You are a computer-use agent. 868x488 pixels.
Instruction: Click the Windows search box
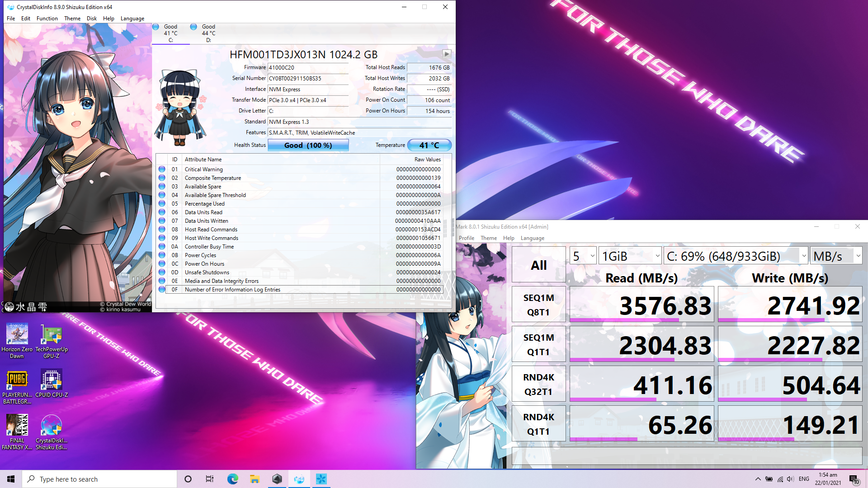[99, 479]
